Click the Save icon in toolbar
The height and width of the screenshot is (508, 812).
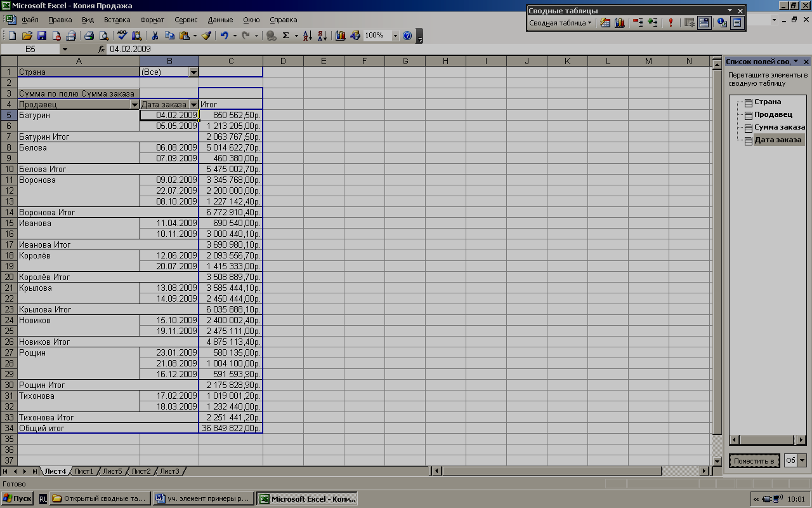click(42, 36)
